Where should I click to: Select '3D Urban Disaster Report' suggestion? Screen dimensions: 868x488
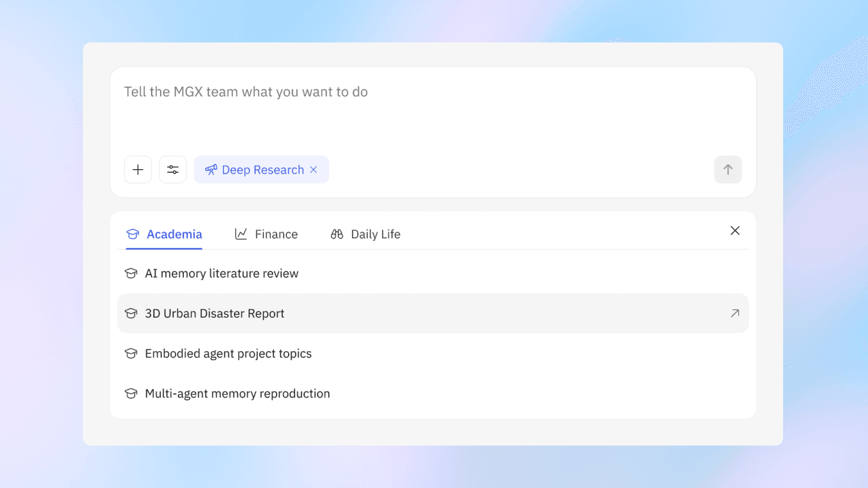click(433, 313)
